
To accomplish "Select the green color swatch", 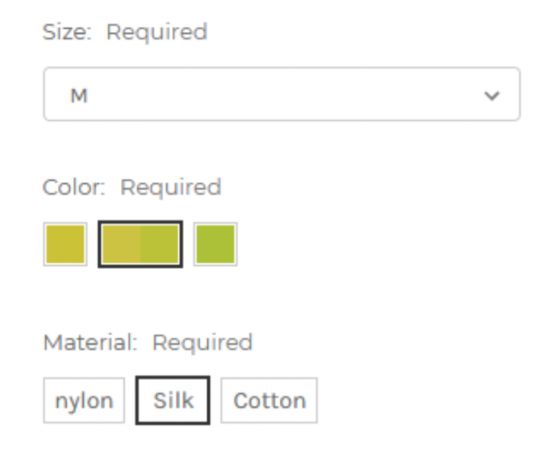I will (215, 245).
